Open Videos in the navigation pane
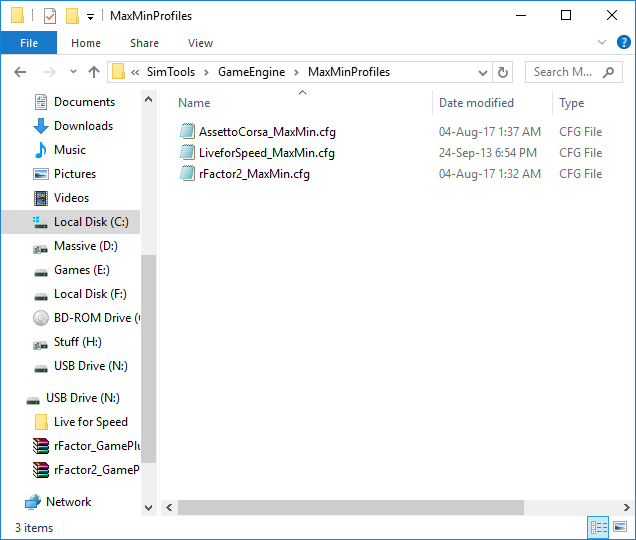Image resolution: width=636 pixels, height=540 pixels. 73,198
